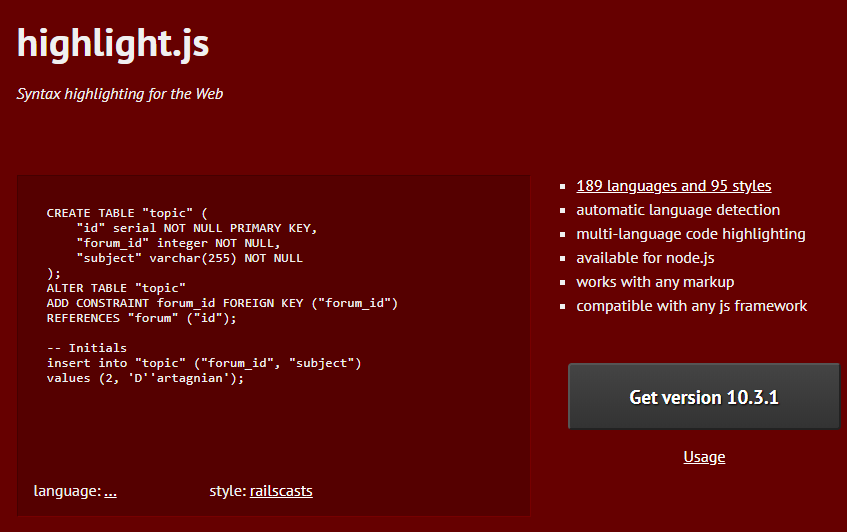Click the Get version 10.3.1 button
Screen dimensions: 847x532
click(704, 396)
